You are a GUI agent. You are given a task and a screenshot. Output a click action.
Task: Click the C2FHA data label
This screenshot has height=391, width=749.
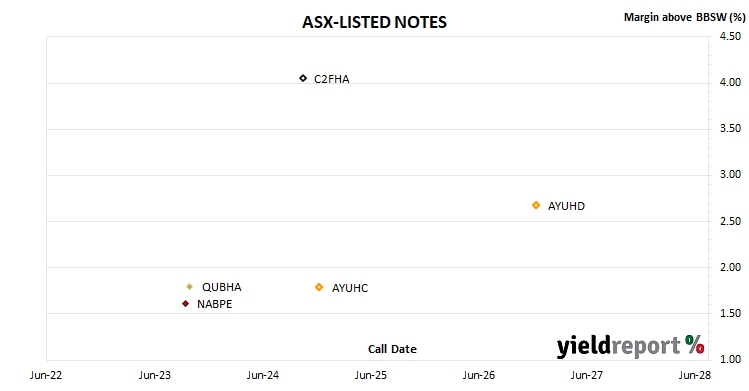(332, 79)
